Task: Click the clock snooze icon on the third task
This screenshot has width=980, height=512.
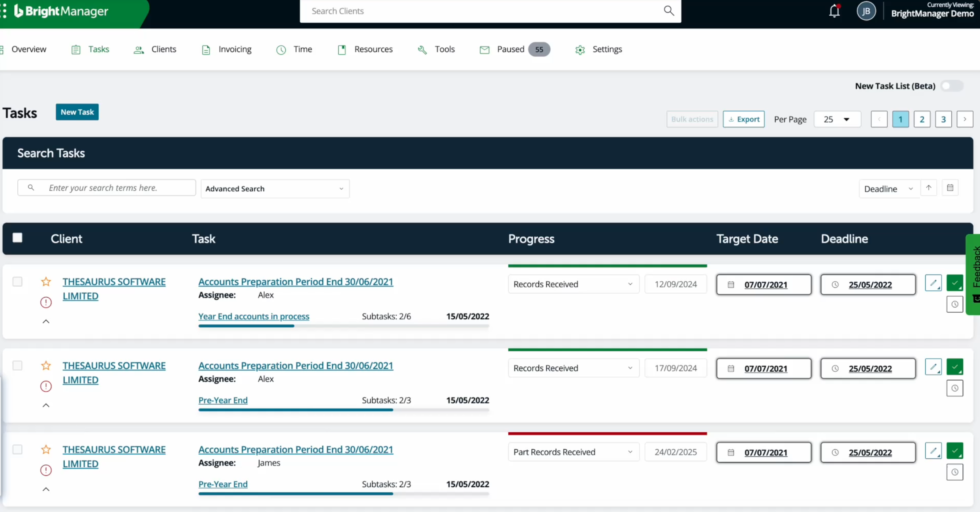Action: click(955, 472)
